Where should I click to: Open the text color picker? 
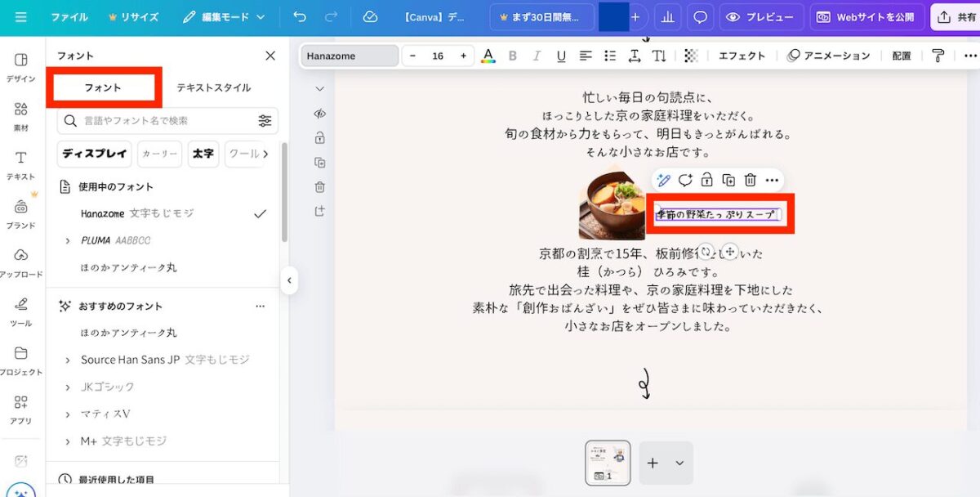[x=488, y=56]
